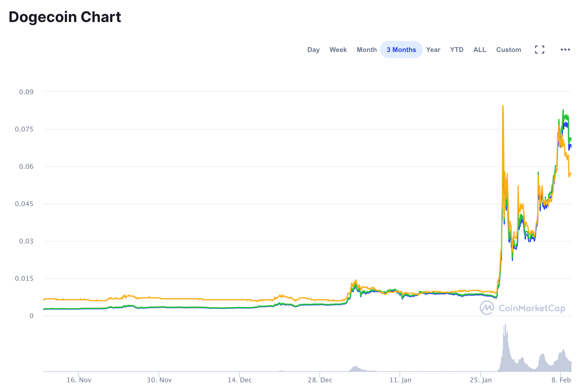Click the 14. Dec date label
The width and height of the screenshot is (588, 389).
click(x=240, y=380)
